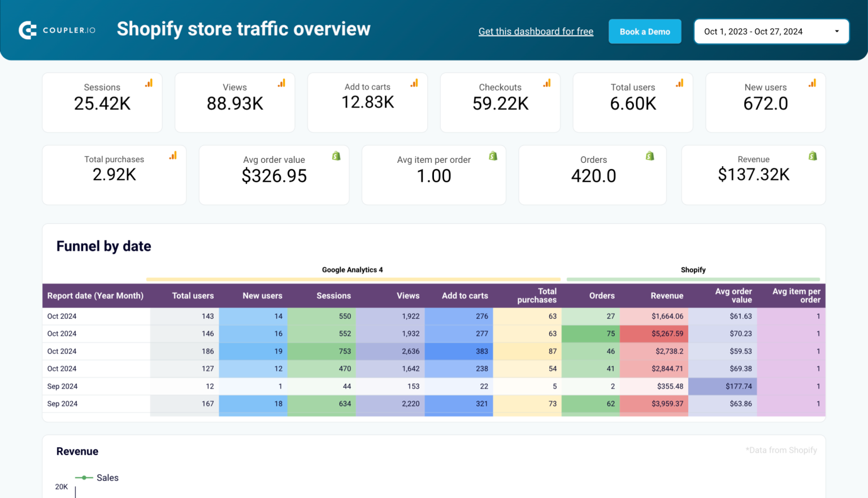
Task: Click the analytics icon on the Views card
Action: [281, 83]
